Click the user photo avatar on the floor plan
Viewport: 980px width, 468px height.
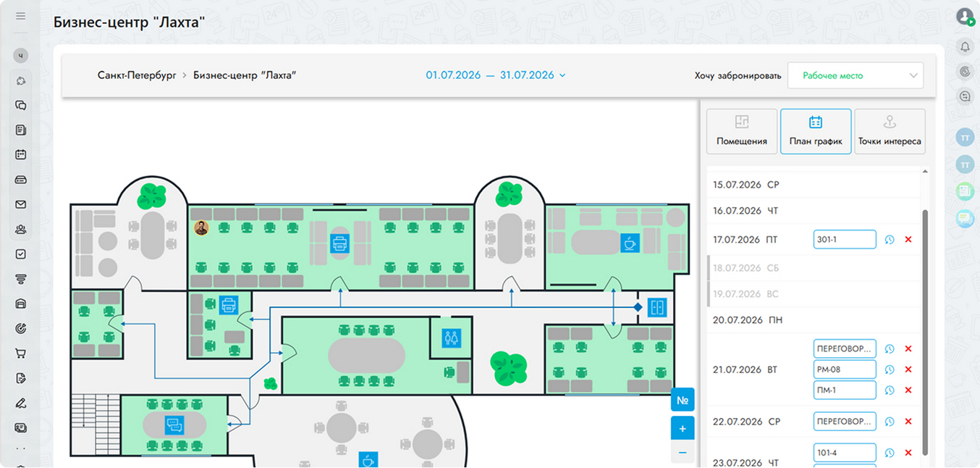click(x=201, y=228)
